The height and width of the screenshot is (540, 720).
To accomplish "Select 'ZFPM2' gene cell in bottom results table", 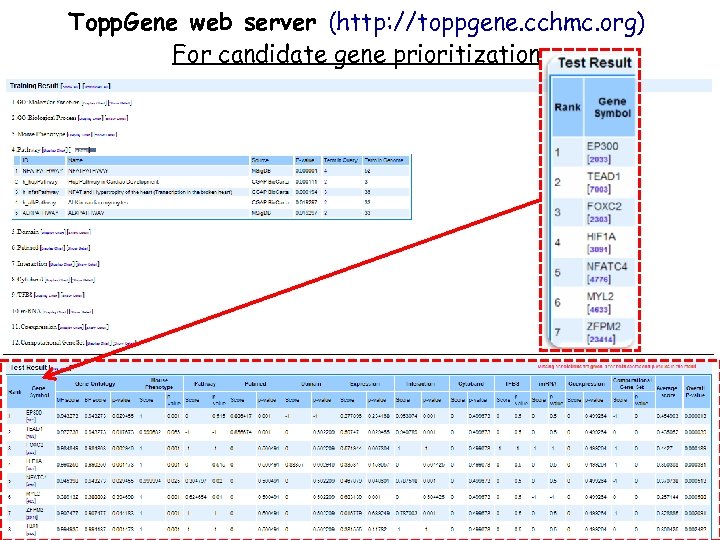I will [34, 510].
